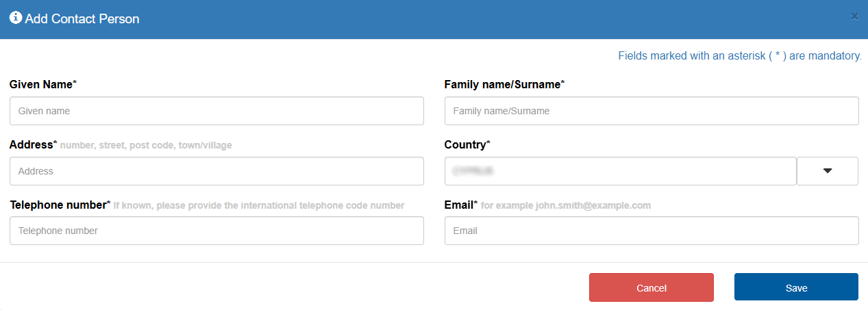Screen dimensions: 868x310
Task: Click the Country field label
Action: 465,145
